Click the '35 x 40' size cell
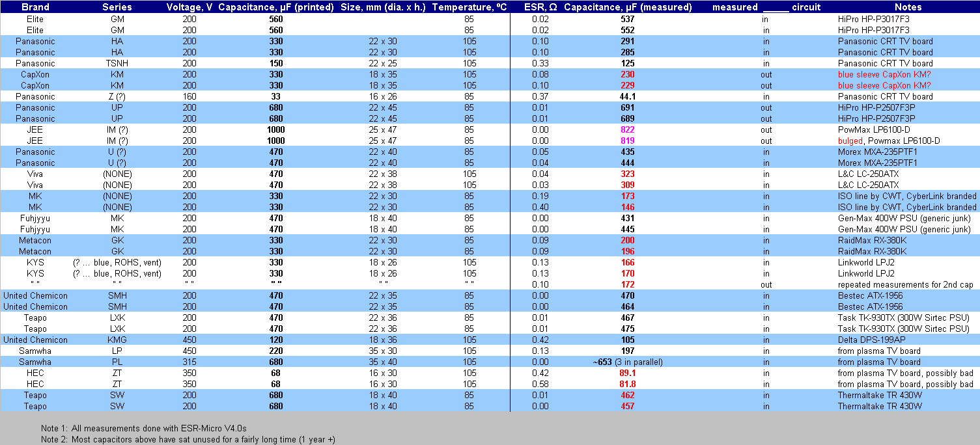The width and height of the screenshot is (980, 445). click(x=383, y=362)
